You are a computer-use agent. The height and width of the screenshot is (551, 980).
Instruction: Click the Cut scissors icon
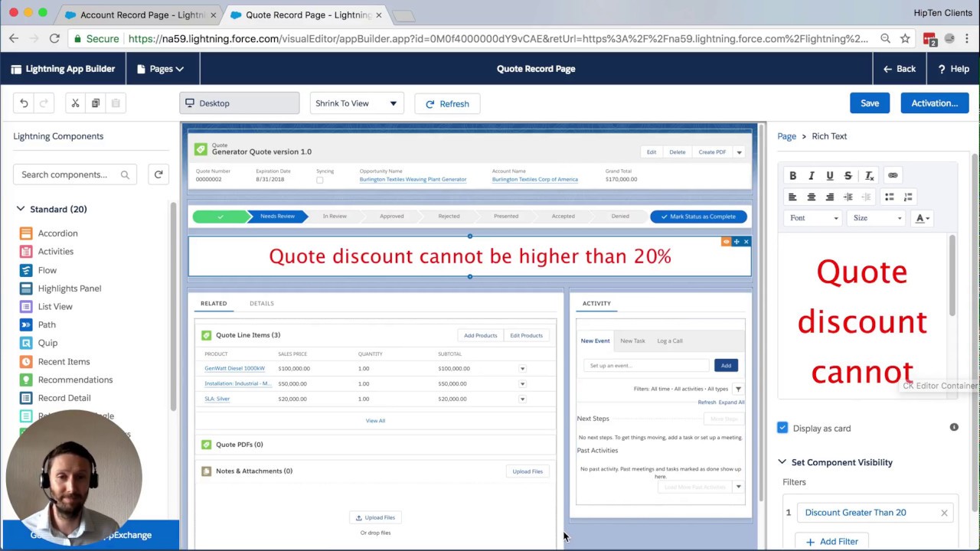point(75,103)
